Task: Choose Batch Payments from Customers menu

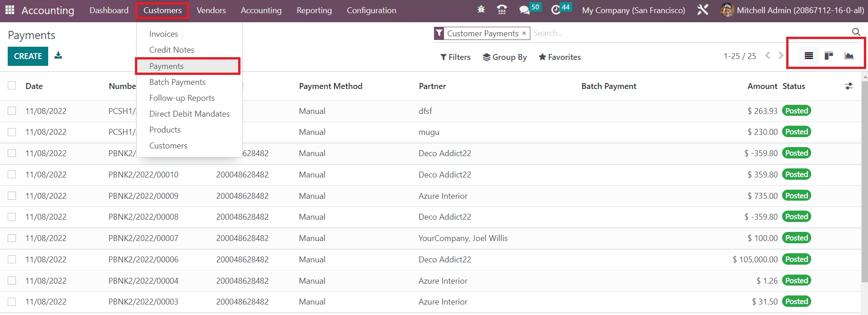Action: tap(177, 82)
